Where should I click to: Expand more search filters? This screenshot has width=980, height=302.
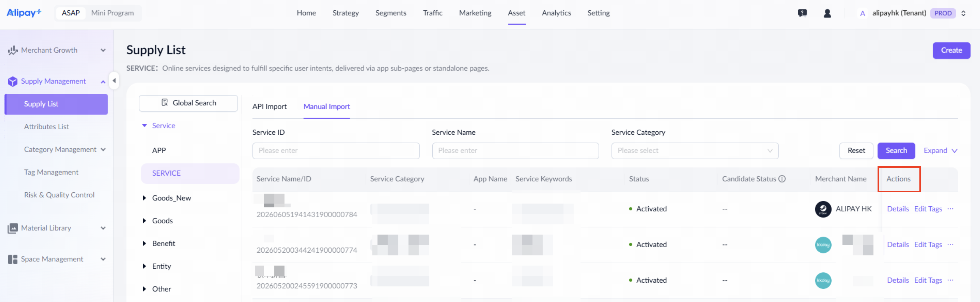click(x=941, y=151)
